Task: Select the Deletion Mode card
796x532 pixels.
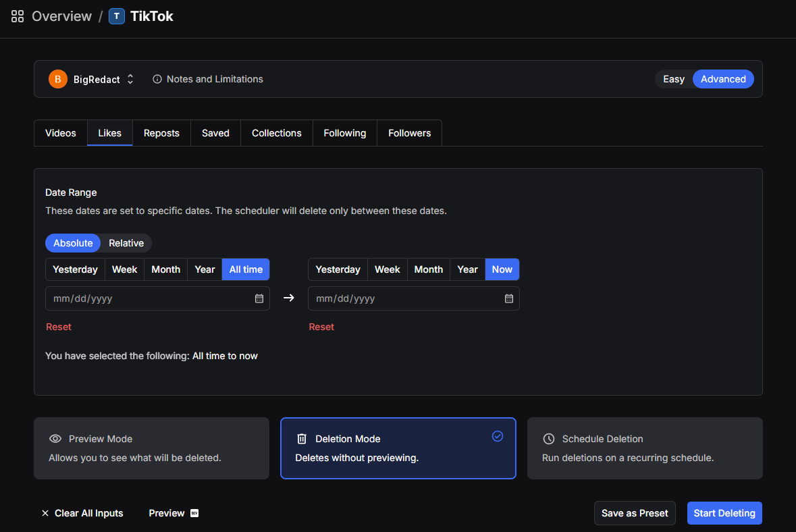Action: (398, 448)
